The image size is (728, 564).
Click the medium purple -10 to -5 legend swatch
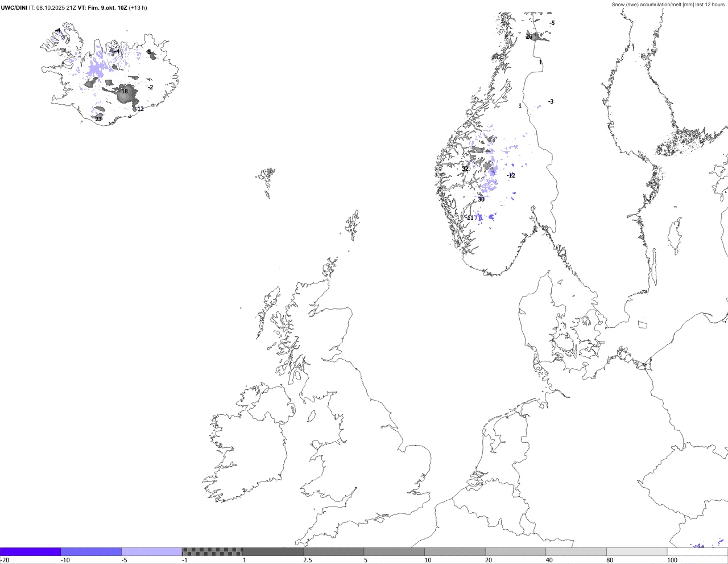pos(91,551)
